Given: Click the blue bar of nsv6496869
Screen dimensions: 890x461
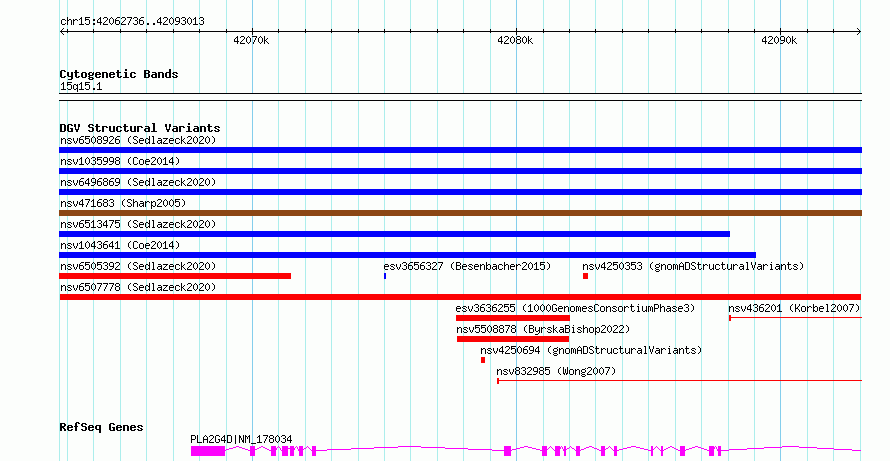Looking at the screenshot, I should pyautogui.click(x=460, y=192).
